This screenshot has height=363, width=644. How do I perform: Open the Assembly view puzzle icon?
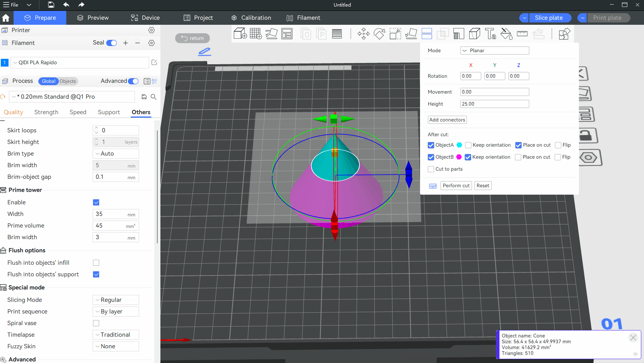[564, 34]
